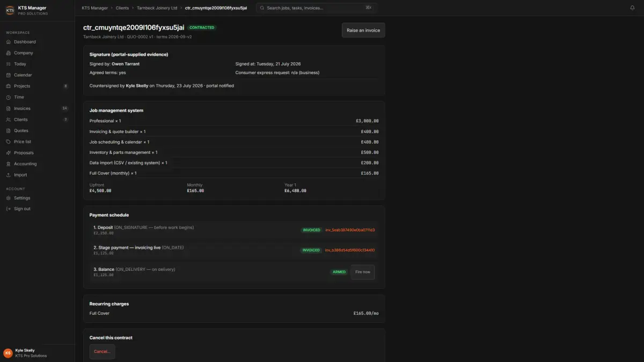This screenshot has height=362, width=644.
Task: Open Accounting section
Action: point(37,164)
